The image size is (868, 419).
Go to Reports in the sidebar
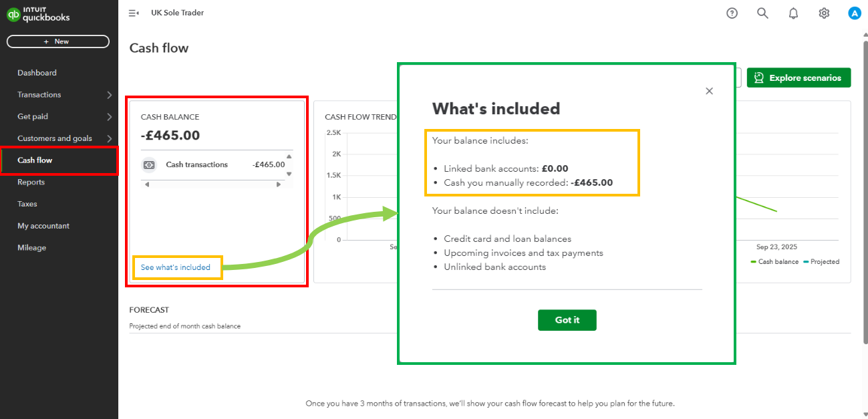[x=31, y=182]
